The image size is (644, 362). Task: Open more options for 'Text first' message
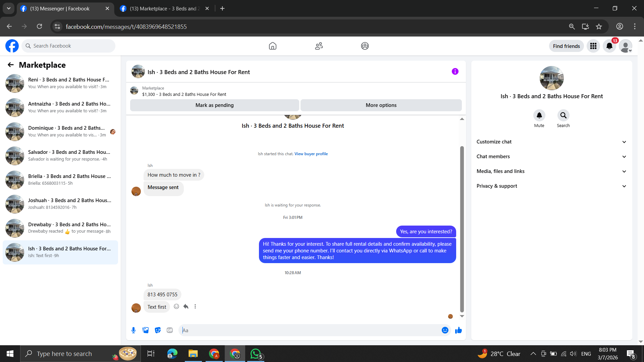tap(195, 306)
